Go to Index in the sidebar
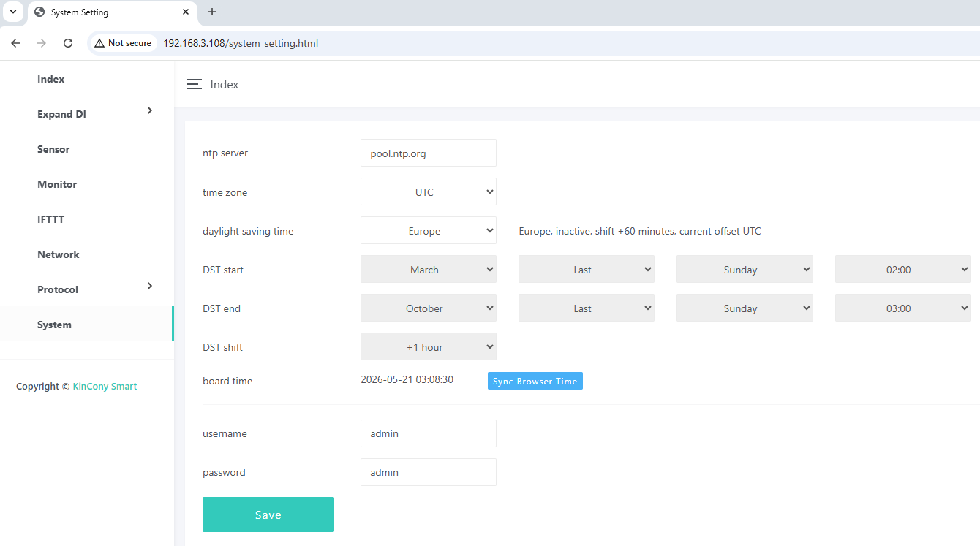This screenshot has width=980, height=546. point(51,79)
